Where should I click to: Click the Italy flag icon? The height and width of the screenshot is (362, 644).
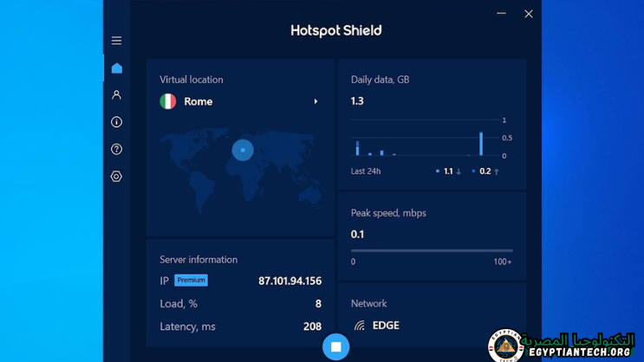(x=168, y=101)
